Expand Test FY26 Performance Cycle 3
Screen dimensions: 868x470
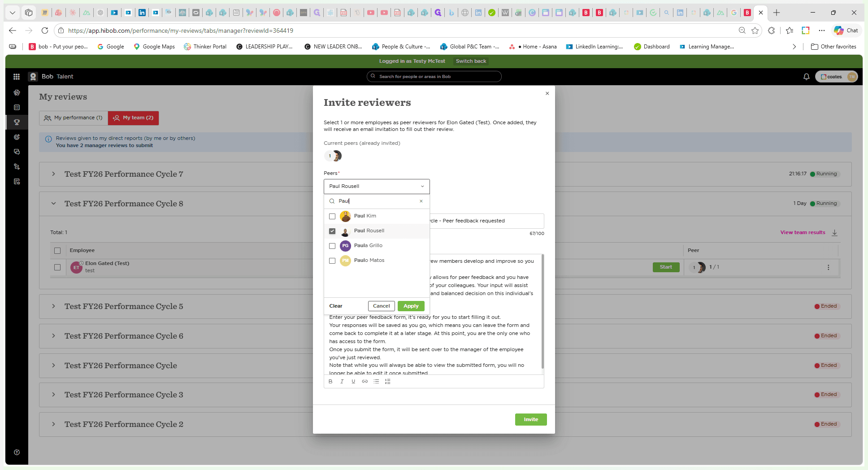53,395
